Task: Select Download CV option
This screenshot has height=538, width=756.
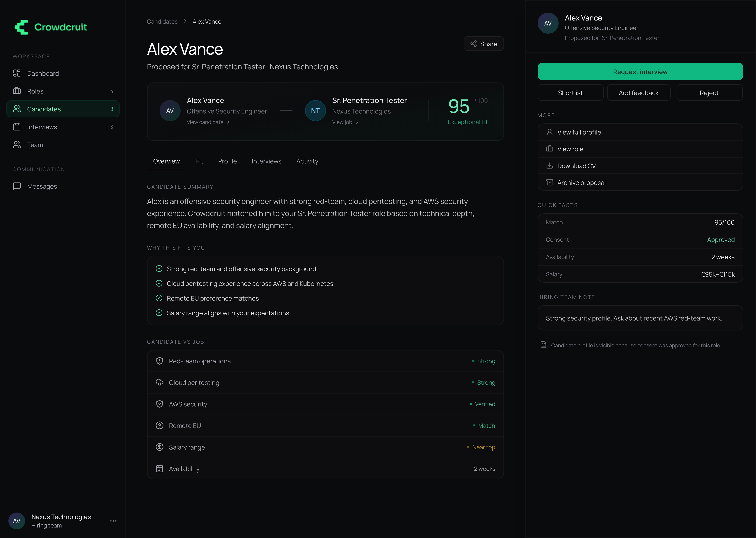Action: (x=640, y=166)
